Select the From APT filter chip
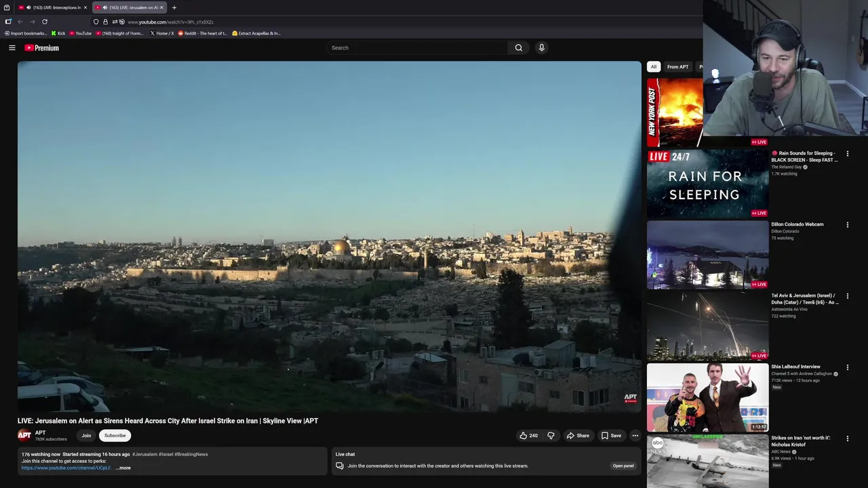868x488 pixels. [677, 66]
